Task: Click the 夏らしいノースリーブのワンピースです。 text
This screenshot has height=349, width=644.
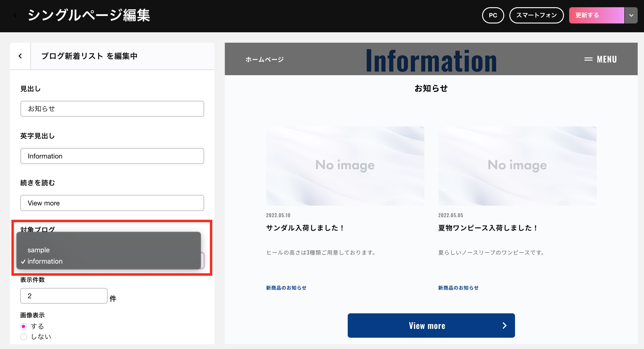Action: (x=491, y=252)
